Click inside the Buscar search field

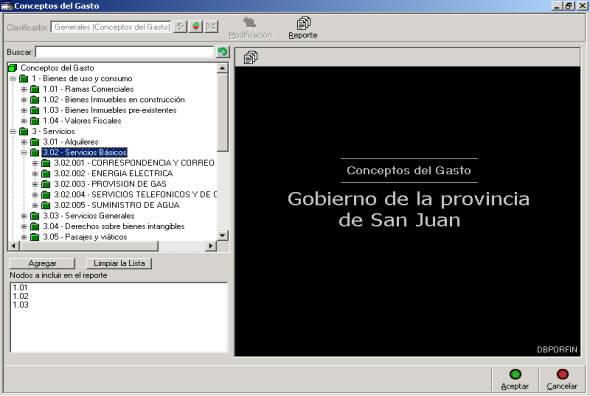click(x=125, y=52)
